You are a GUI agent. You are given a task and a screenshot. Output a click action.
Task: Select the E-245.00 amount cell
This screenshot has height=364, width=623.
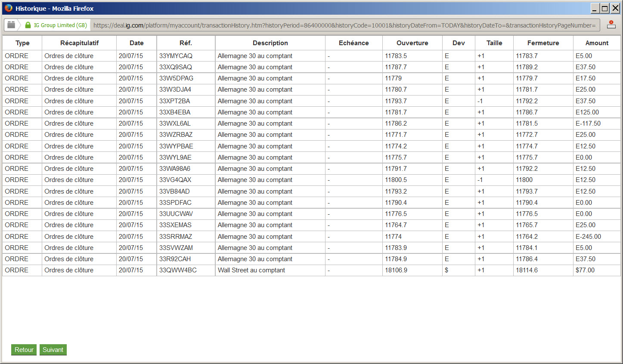597,237
